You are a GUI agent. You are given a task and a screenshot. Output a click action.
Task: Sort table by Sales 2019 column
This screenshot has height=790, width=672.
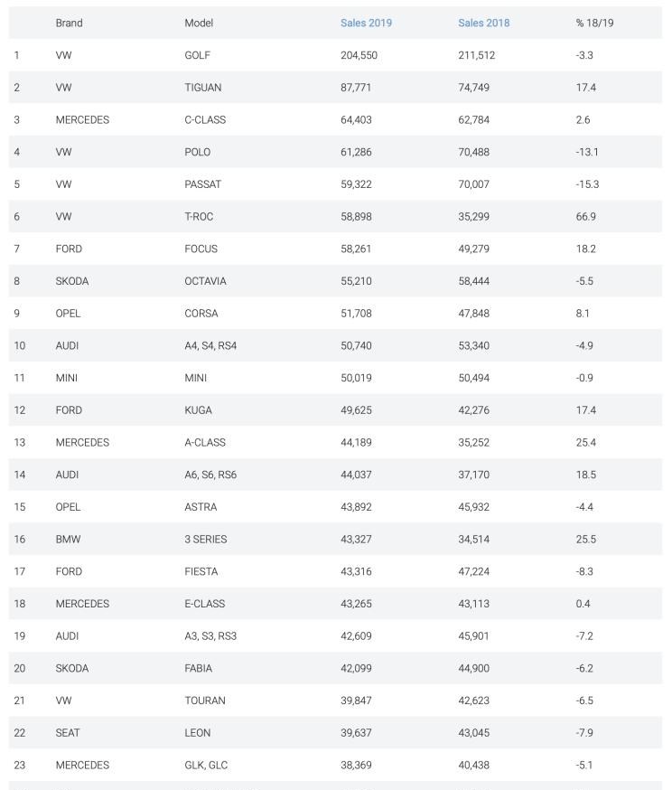[366, 23]
